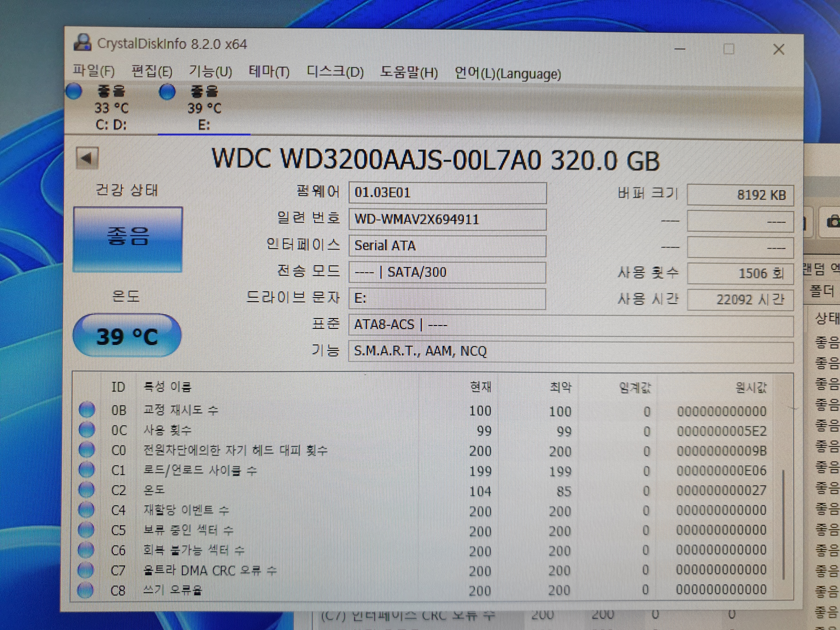Click the 좋음 health status button

(127, 240)
